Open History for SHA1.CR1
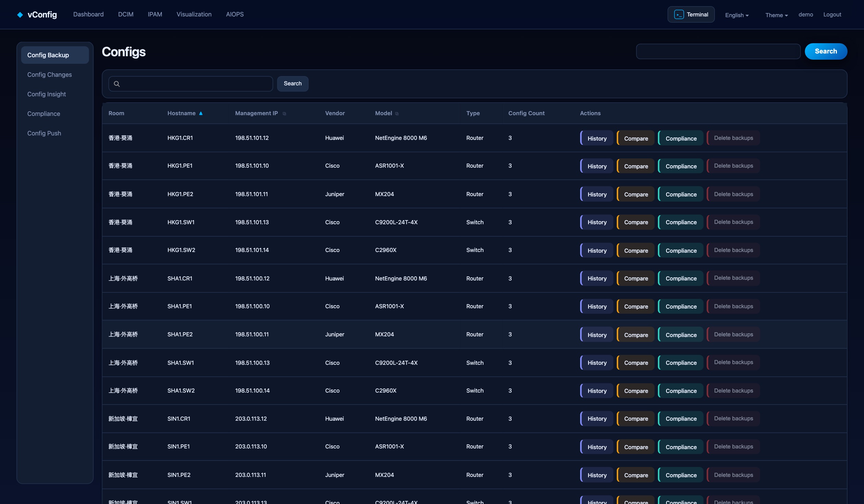Viewport: 864px width, 504px height. (597, 278)
